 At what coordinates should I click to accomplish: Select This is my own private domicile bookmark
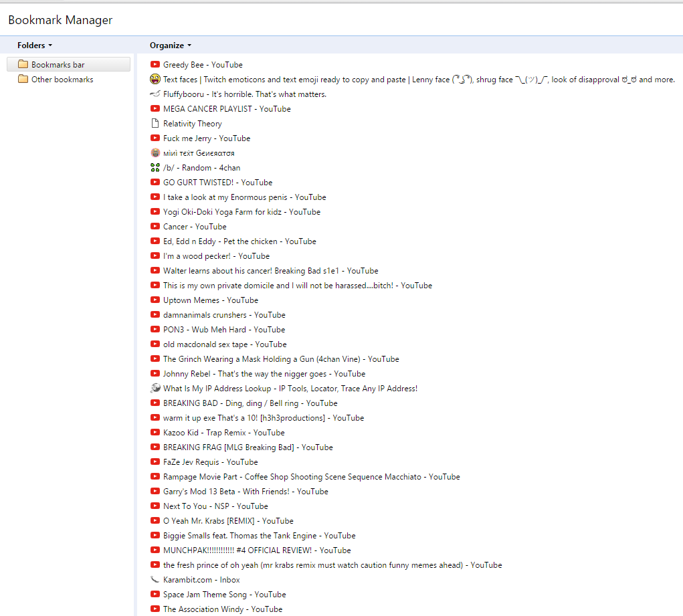pos(298,286)
